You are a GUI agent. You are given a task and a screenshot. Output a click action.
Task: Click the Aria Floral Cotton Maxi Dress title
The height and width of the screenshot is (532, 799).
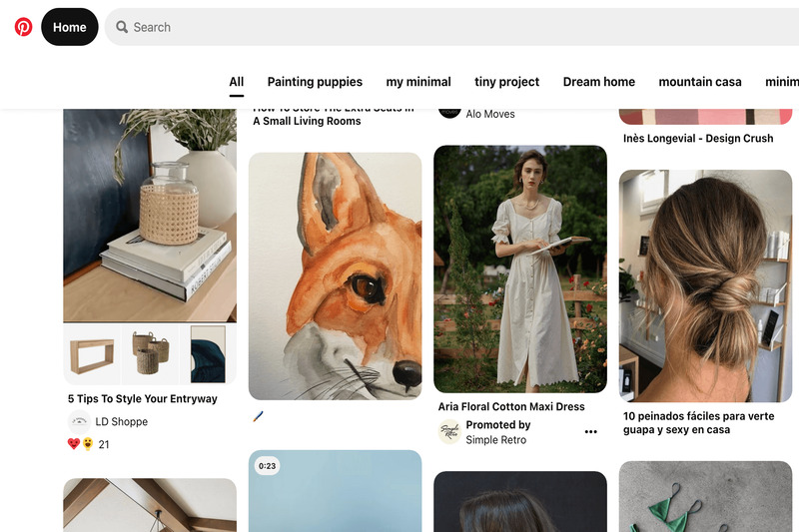point(511,407)
